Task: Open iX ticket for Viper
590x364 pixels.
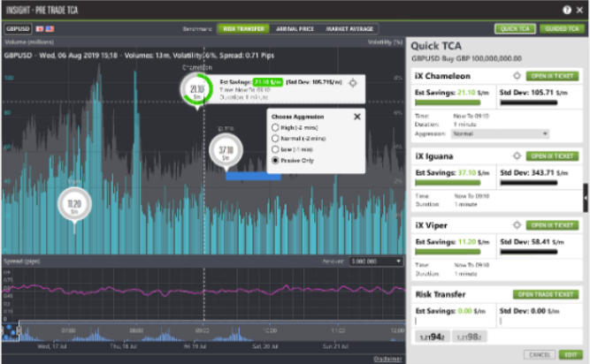Action: [x=552, y=225]
